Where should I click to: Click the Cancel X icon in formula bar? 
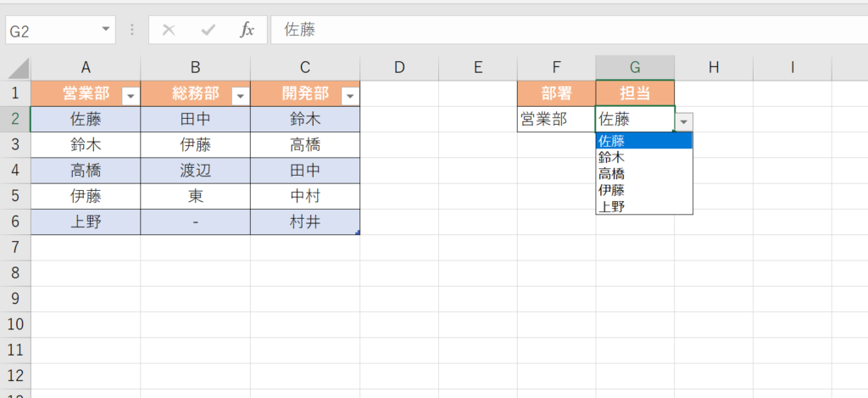[169, 30]
